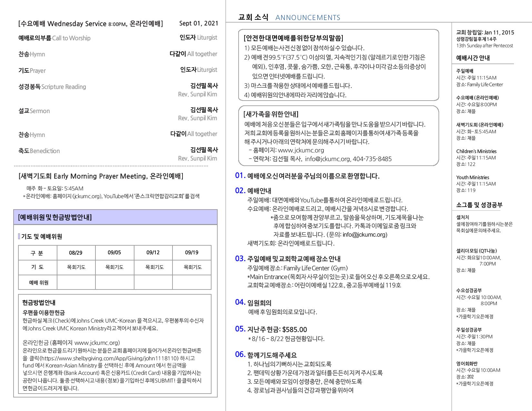Select the 소그룹 및 성경공부 sidebar heading
Viewport: 532px width, 411px height.
[479, 205]
